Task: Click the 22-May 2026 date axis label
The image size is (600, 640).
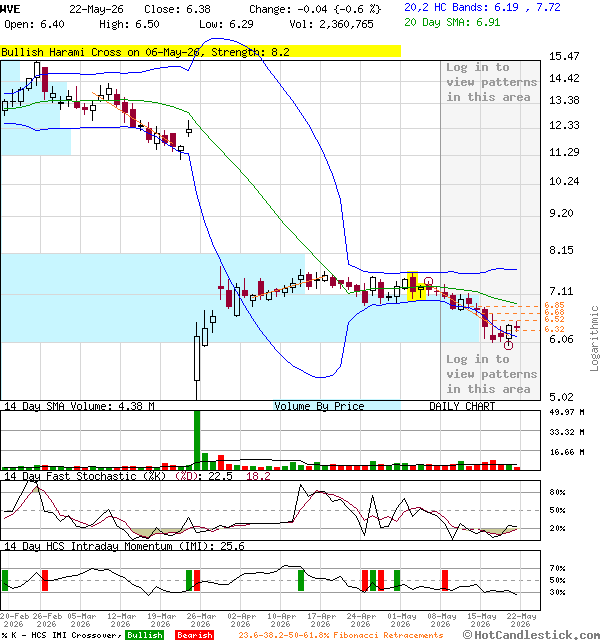Action: [x=521, y=620]
